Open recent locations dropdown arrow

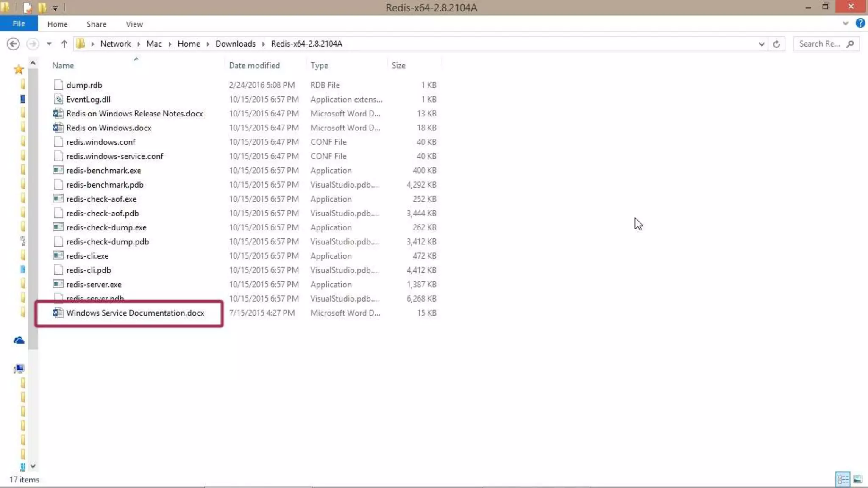(49, 44)
